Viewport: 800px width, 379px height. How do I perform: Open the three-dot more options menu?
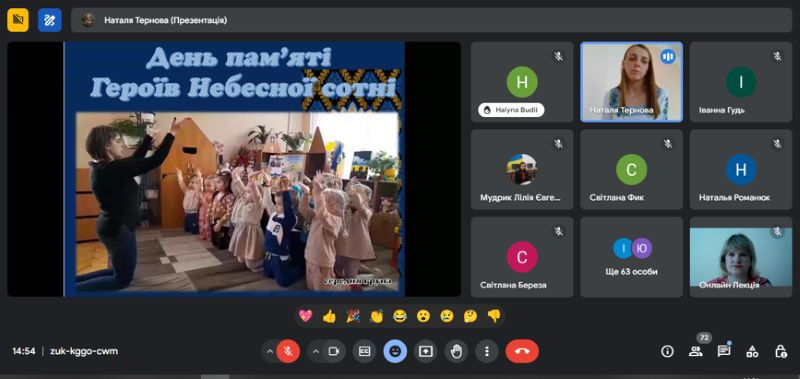487,351
